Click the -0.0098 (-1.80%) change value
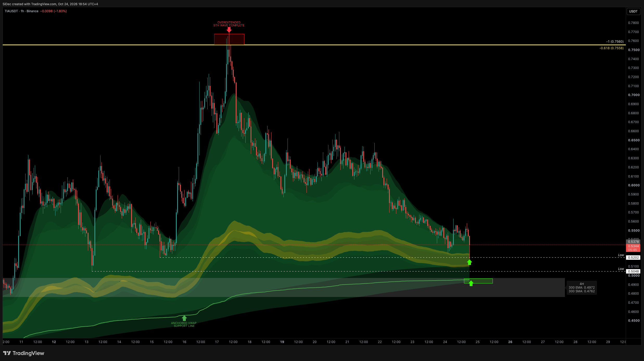The image size is (644, 361). 54,11
